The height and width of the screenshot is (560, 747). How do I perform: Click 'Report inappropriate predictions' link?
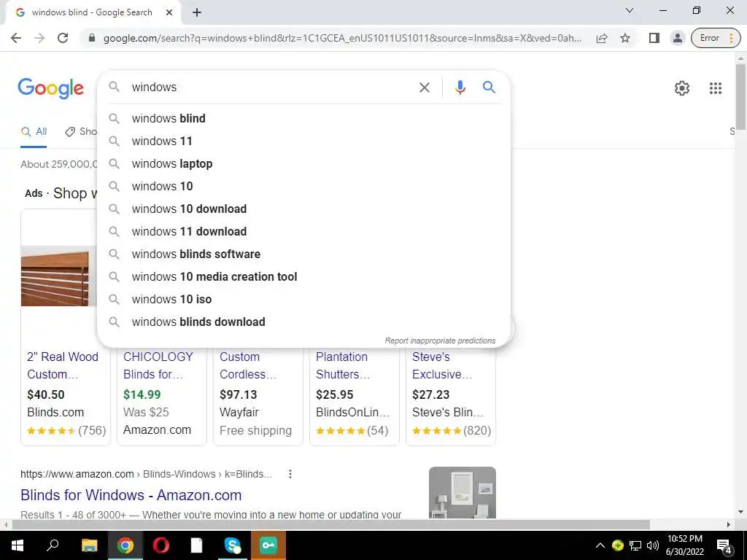[440, 341]
